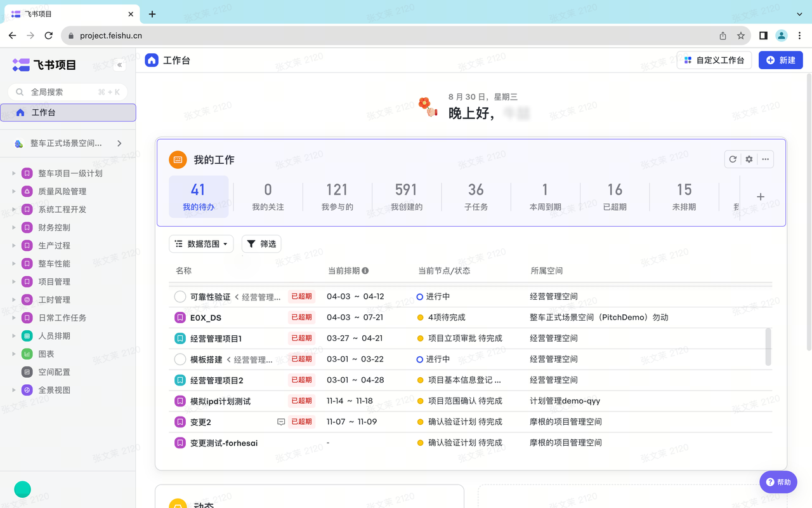
Task: Expand 项目管理 tree node
Action: [14, 282]
